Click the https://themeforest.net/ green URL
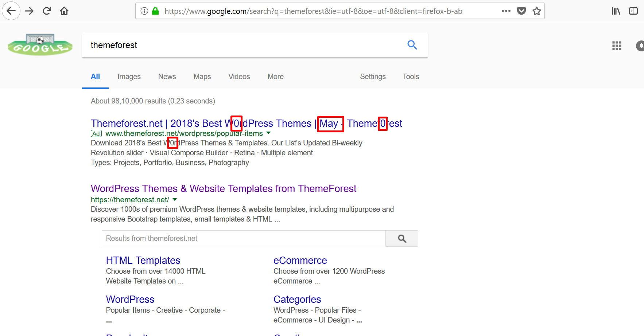644x336 pixels. (130, 200)
